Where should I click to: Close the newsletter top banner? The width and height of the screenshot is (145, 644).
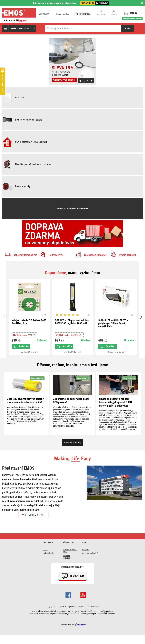point(142,3)
